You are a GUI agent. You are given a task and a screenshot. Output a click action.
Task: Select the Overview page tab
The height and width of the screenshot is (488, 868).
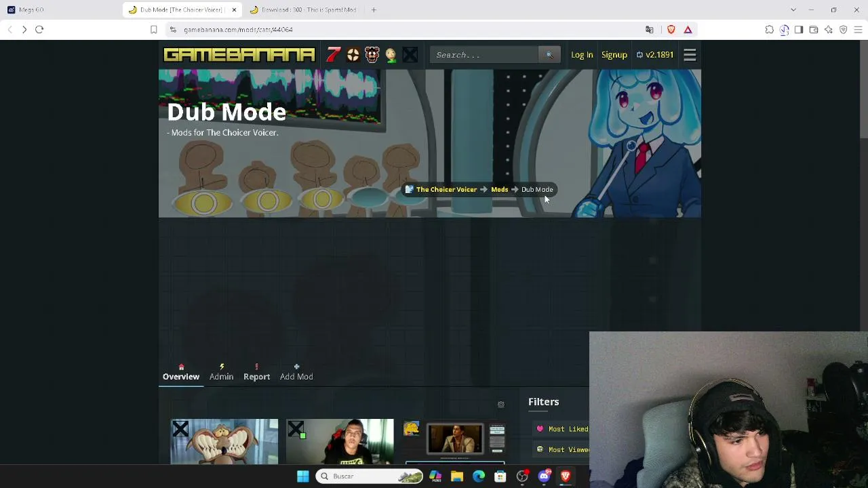[181, 372]
